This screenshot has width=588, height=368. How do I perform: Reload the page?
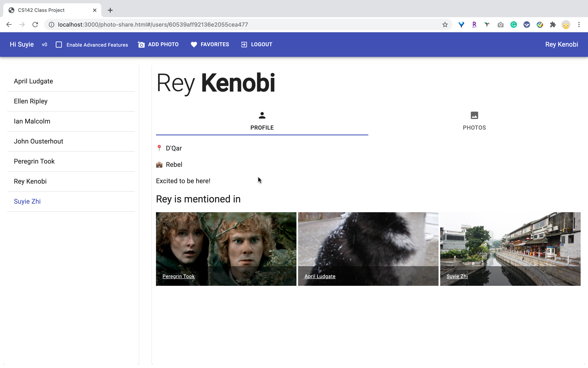point(35,25)
